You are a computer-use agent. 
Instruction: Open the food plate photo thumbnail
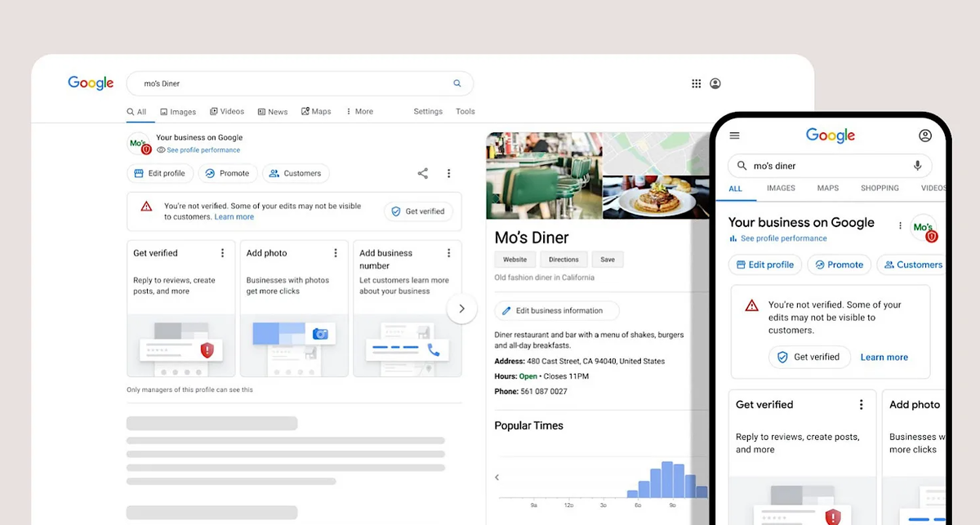click(656, 198)
